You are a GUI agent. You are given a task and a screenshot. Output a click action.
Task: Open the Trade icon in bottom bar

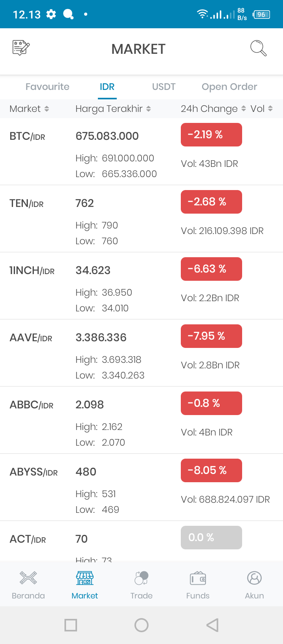[141, 578]
